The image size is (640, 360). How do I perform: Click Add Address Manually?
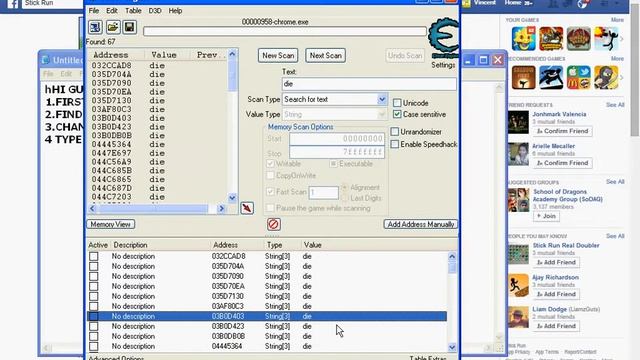(420, 224)
